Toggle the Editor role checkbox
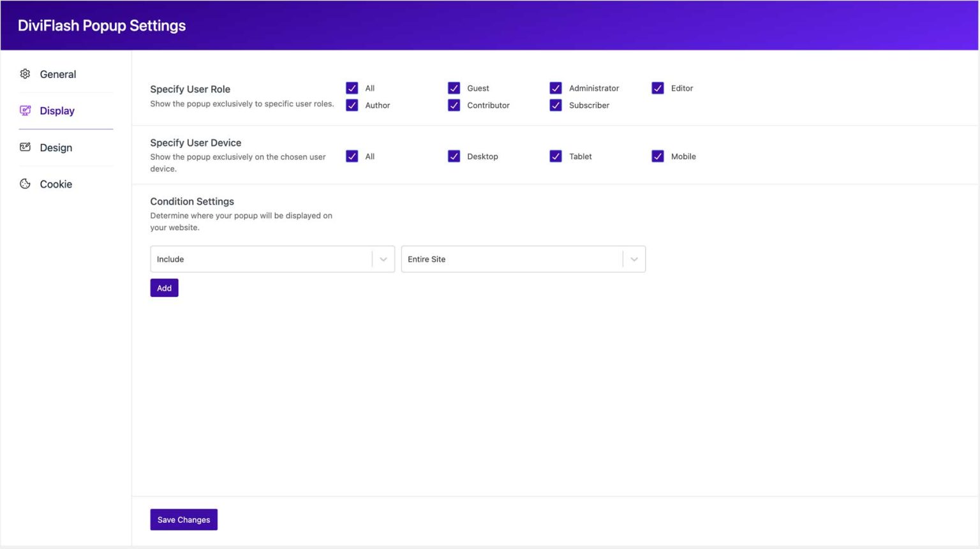 click(658, 88)
